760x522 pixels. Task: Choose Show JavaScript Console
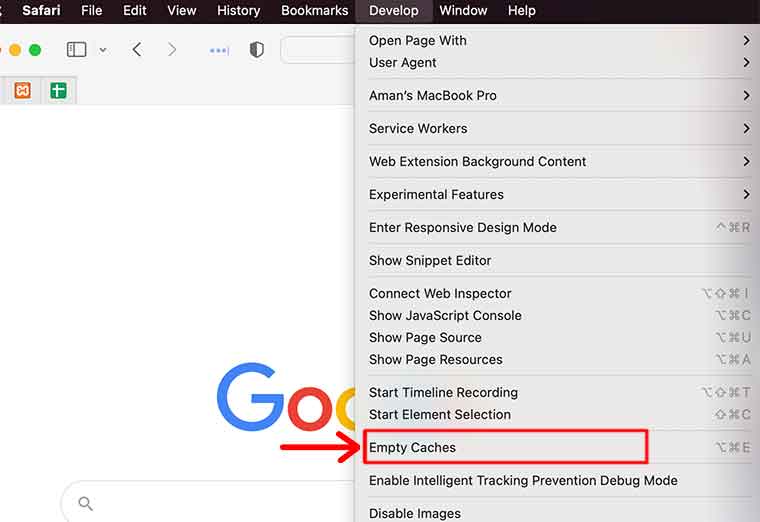pos(559,316)
